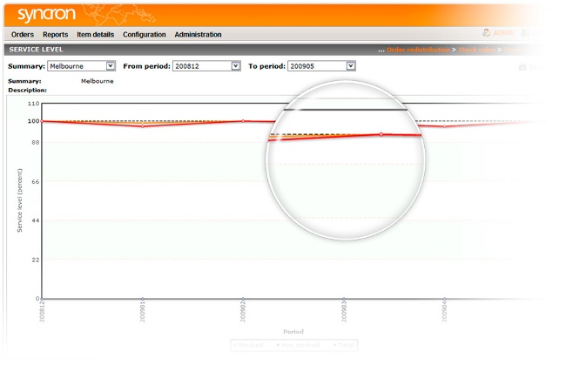566x392 pixels.
Task: Expand the From period dropdown arrow
Action: coord(236,65)
